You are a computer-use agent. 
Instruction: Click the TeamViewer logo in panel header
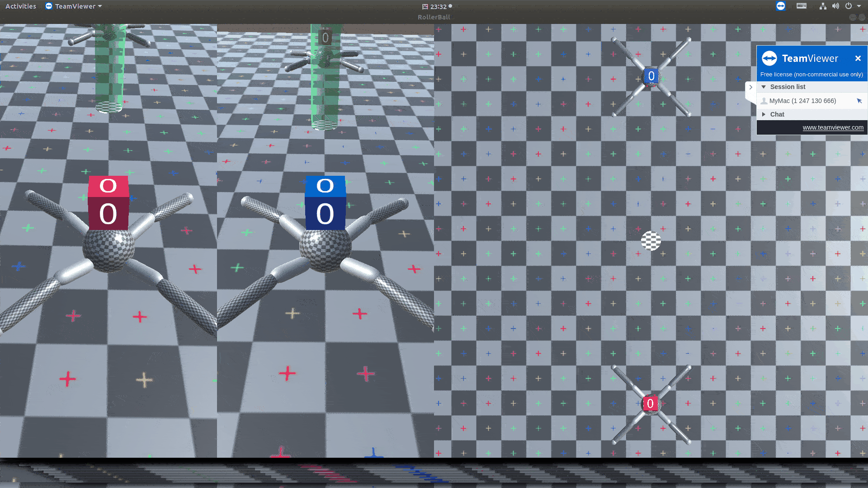(x=769, y=58)
